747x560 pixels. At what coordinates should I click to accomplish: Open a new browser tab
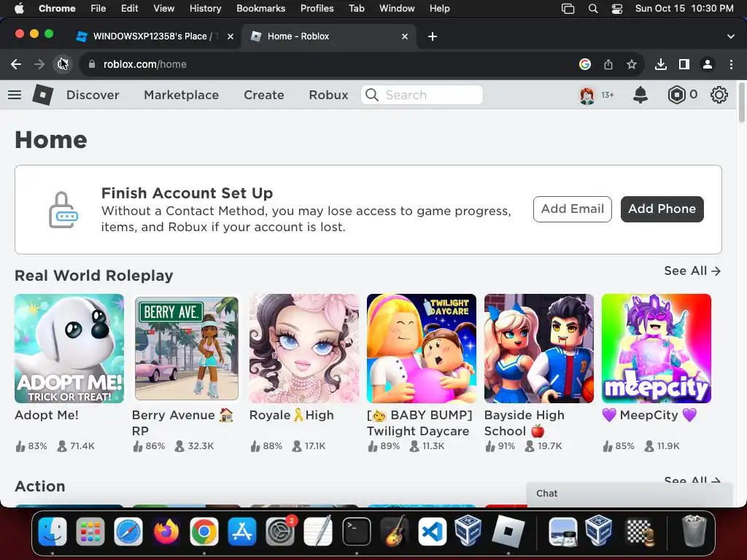pyautogui.click(x=433, y=36)
